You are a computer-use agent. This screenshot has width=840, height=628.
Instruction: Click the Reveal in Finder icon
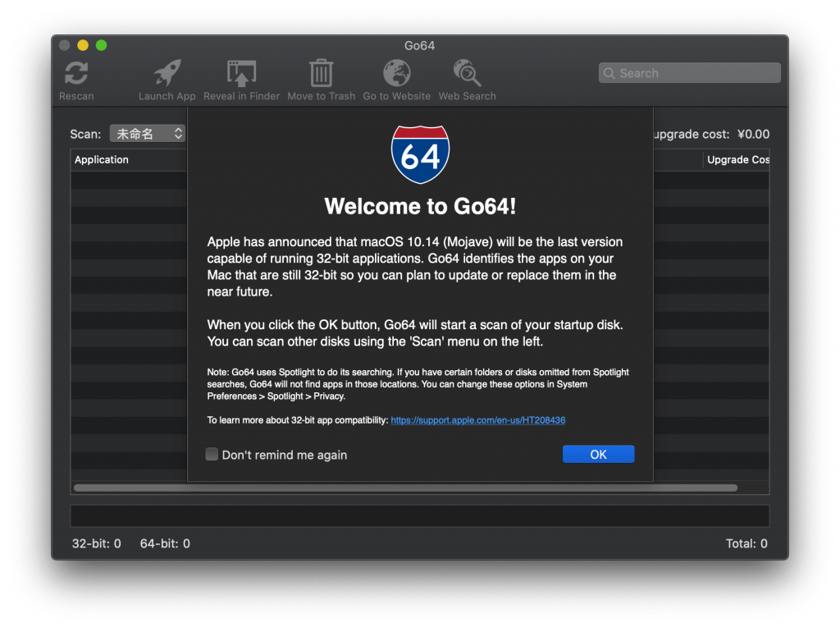click(241, 74)
